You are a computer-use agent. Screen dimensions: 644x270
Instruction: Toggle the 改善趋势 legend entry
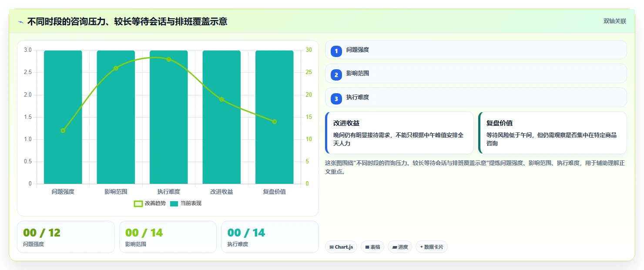tap(150, 203)
